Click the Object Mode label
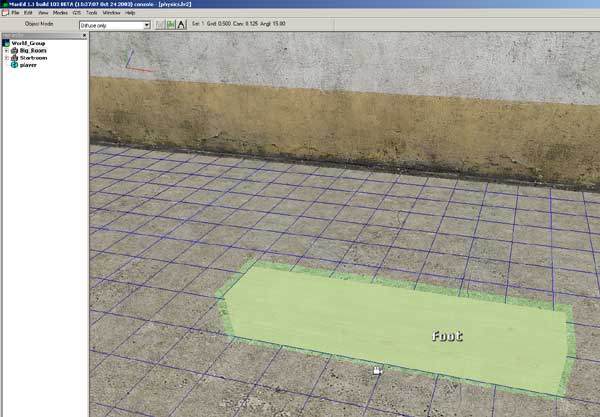Screen dimensions: 600x417 coord(39,24)
